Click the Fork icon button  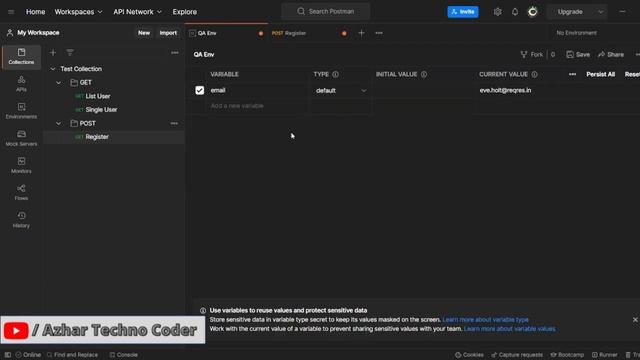531,54
